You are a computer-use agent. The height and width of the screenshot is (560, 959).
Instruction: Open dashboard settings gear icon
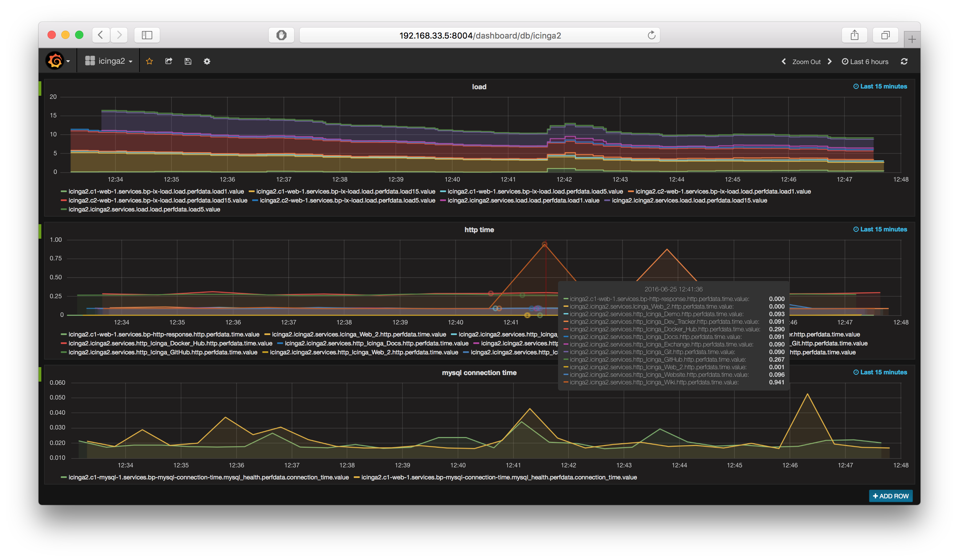[x=207, y=61]
